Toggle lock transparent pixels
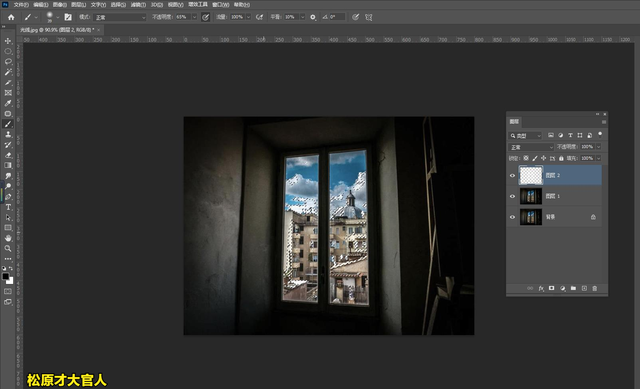 coord(526,158)
